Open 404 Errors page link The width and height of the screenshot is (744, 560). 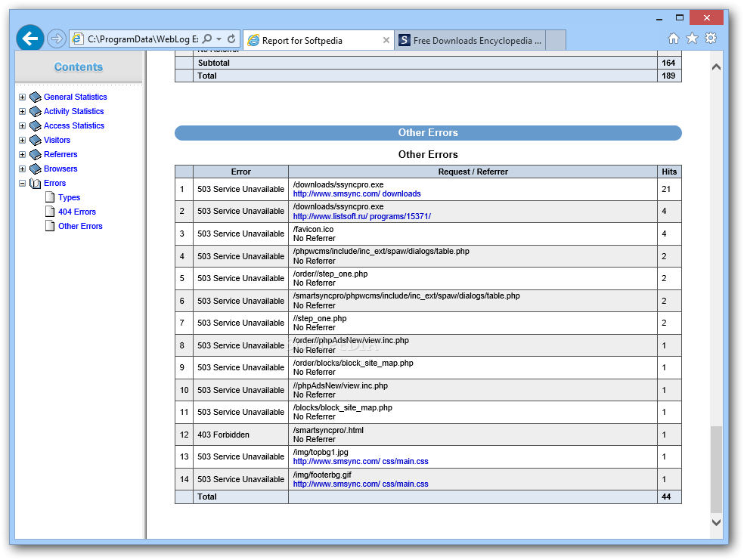coord(77,212)
